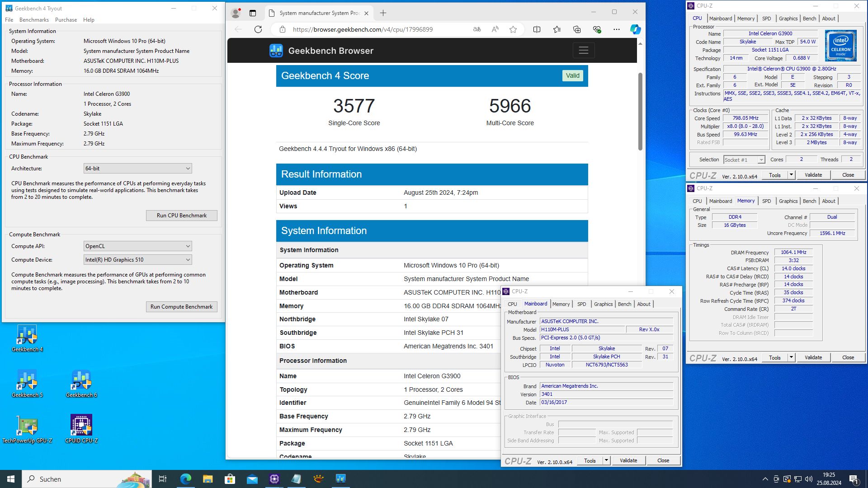
Task: Switch to Bench tab in top CPU-Z window
Action: point(809,19)
